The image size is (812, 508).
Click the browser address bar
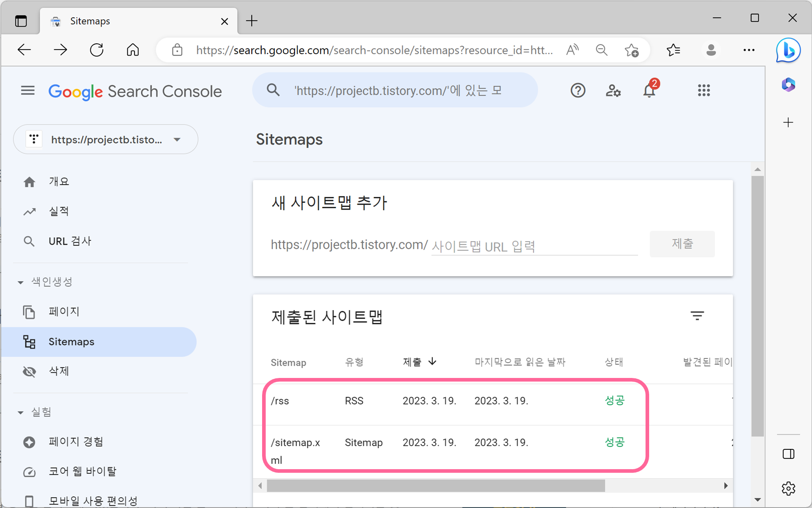[374, 50]
